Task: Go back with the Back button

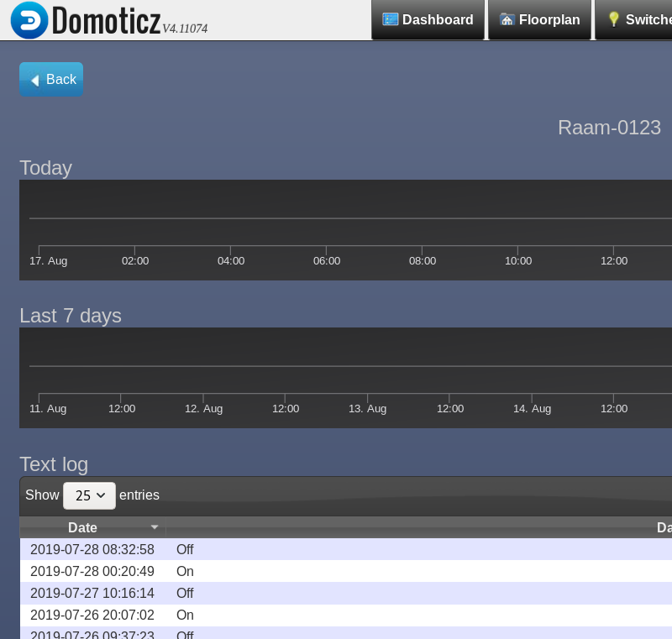Action: click(x=51, y=79)
